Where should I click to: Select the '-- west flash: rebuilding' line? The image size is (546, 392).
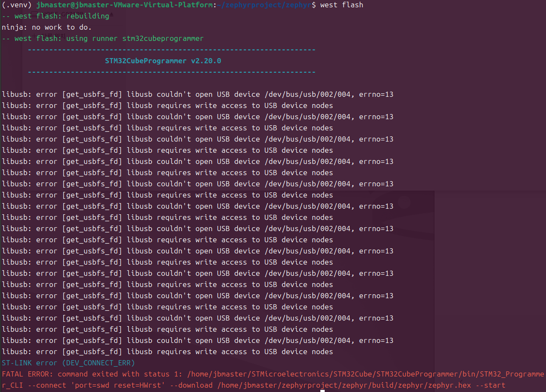click(56, 16)
